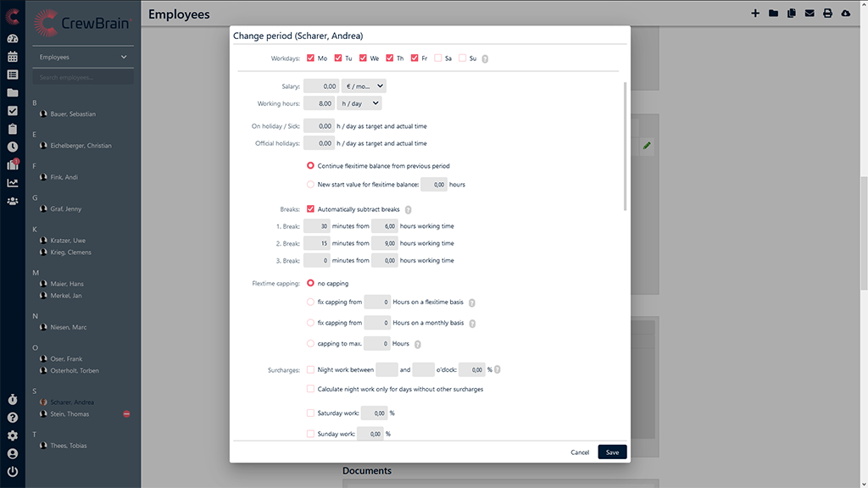Click the calendar icon in left sidebar

pyautogui.click(x=12, y=57)
